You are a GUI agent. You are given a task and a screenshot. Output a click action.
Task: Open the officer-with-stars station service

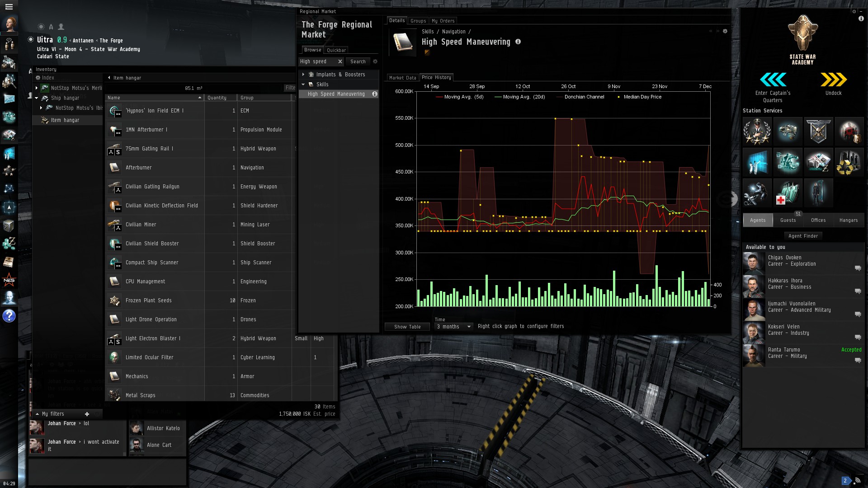point(757,131)
